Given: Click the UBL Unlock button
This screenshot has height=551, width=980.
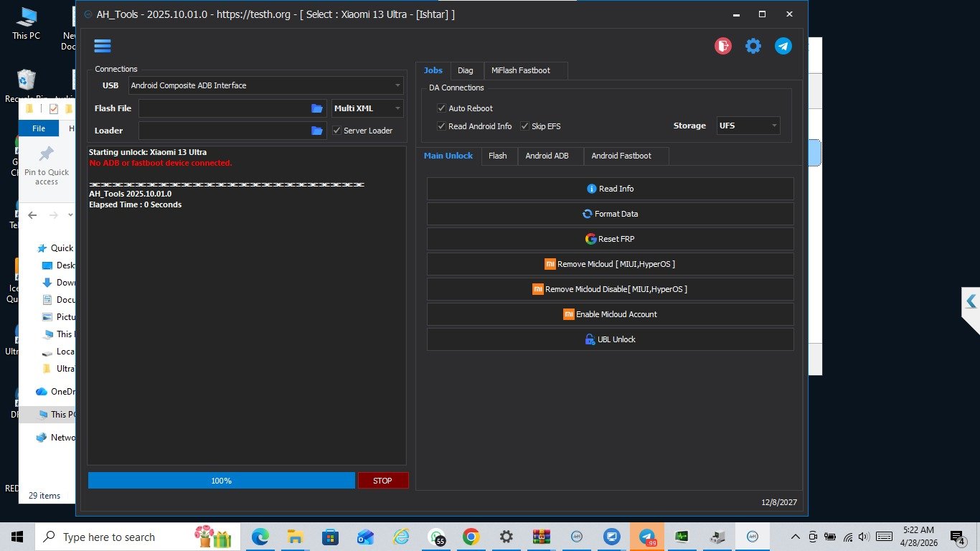Looking at the screenshot, I should click(x=611, y=339).
